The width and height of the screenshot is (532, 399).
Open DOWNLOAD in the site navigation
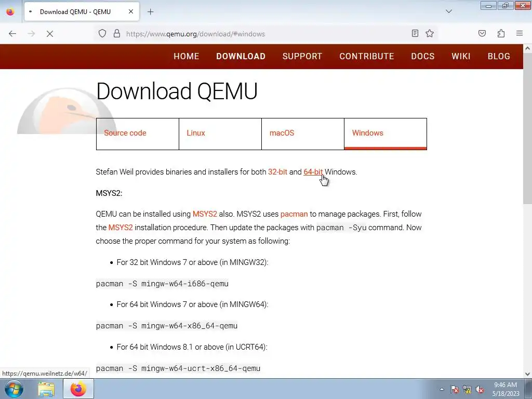coord(241,56)
